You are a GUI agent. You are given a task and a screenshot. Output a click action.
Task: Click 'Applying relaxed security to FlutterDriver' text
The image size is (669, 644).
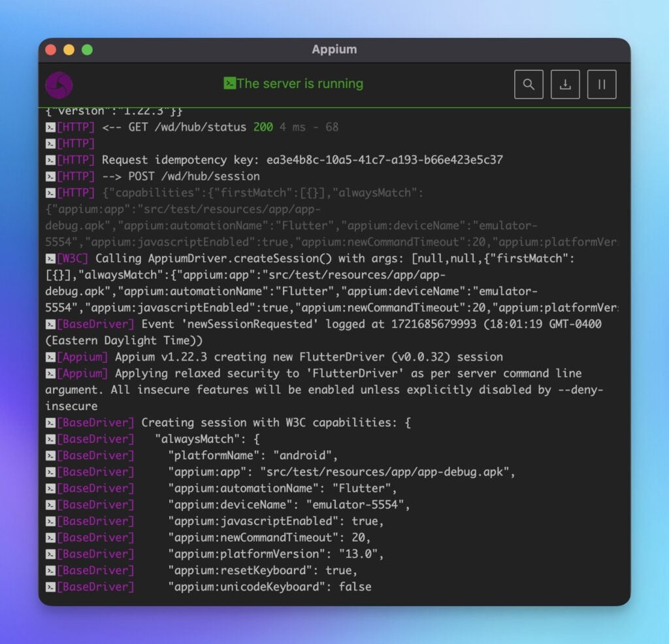click(259, 374)
